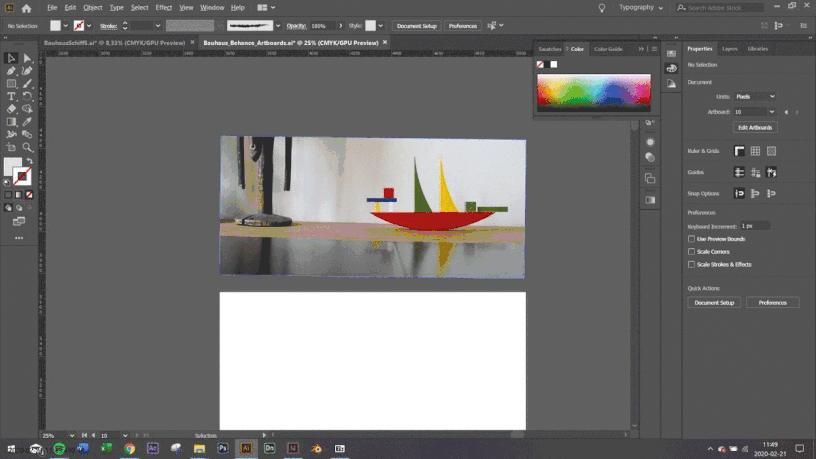Open the fill color dropdown in control bar
This screenshot has width=816, height=459.
(66, 26)
